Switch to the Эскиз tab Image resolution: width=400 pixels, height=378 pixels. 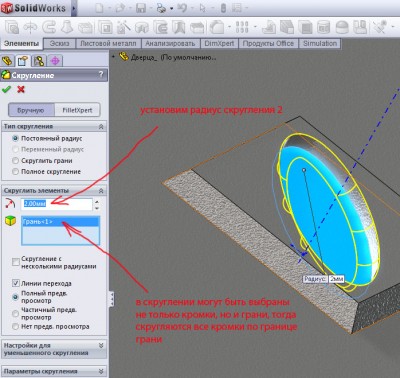[x=59, y=44]
